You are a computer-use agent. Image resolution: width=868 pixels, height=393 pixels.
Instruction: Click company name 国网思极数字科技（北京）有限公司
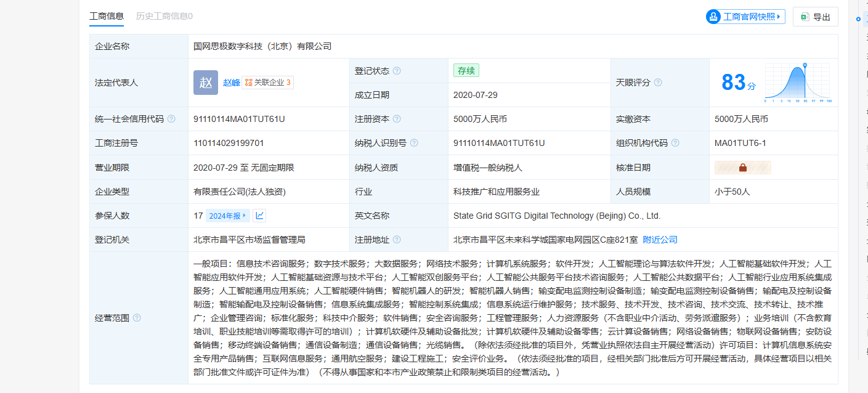pos(262,46)
